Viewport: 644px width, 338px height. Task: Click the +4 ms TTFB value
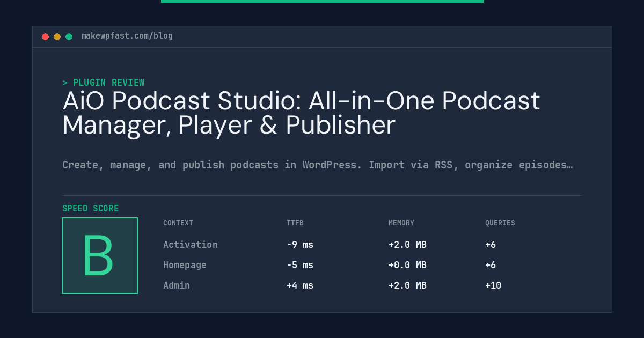(300, 285)
